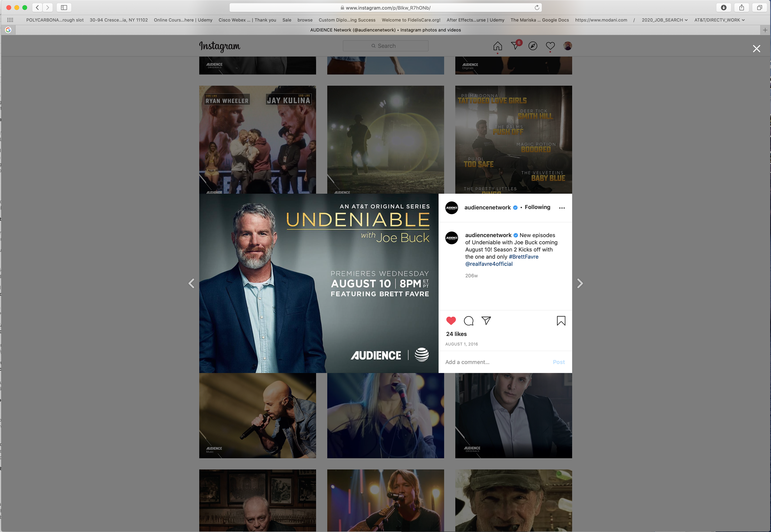Go to Instagram home feed icon

tap(497, 46)
